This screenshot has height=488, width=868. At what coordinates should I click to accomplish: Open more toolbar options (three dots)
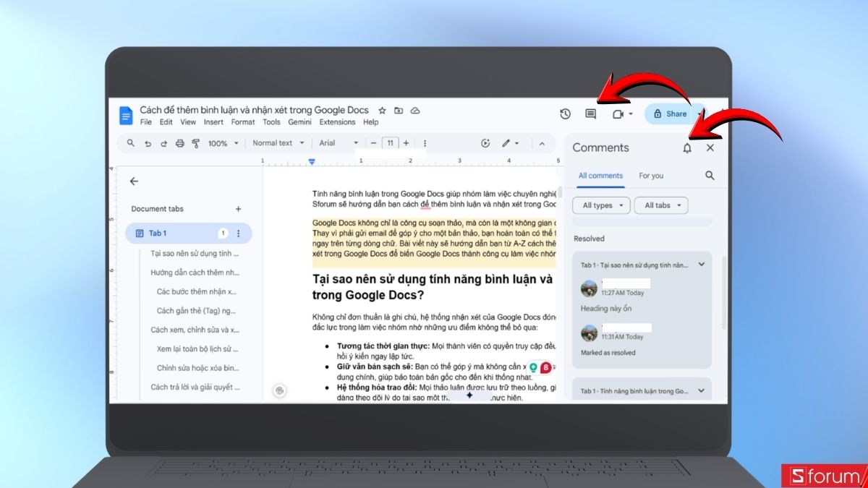(425, 143)
